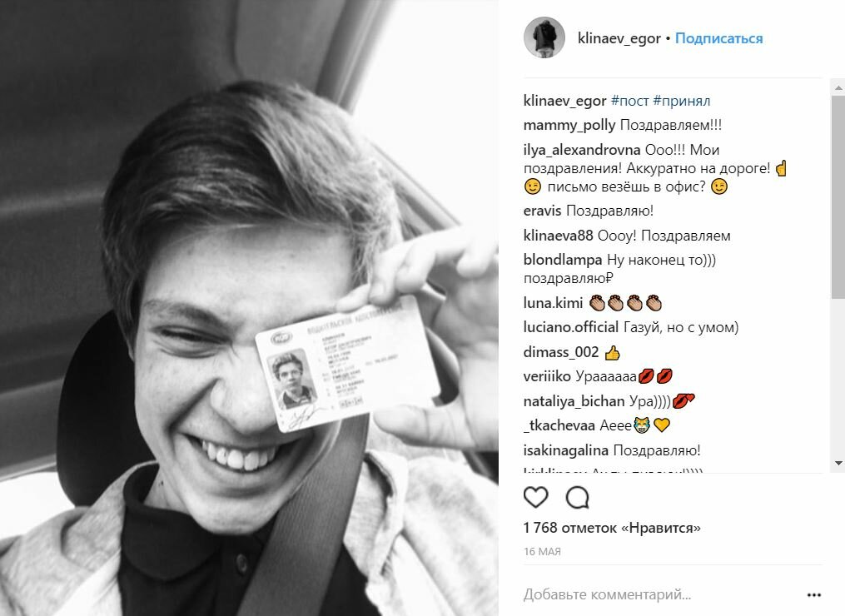
Task: Open the #пост hashtag
Action: click(x=629, y=101)
